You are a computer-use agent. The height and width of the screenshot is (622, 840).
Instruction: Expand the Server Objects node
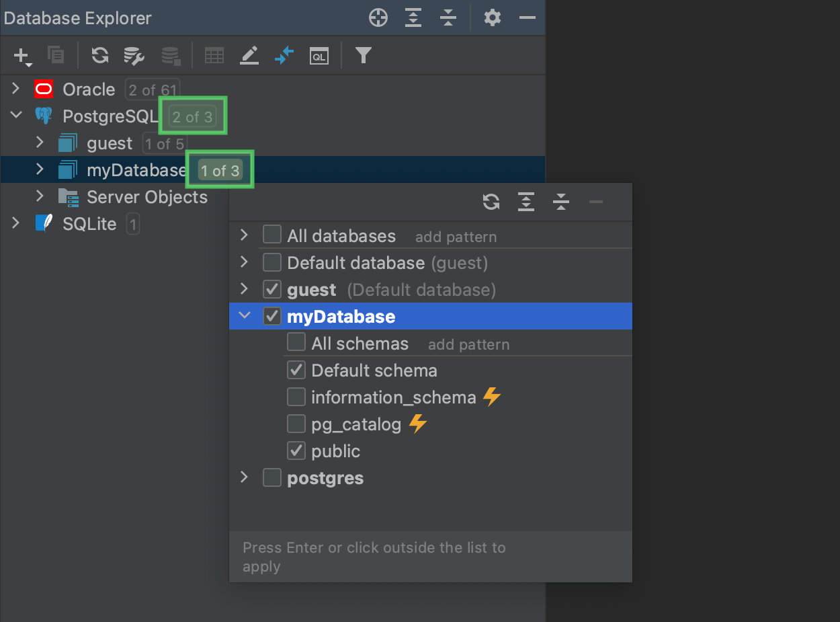coord(39,196)
